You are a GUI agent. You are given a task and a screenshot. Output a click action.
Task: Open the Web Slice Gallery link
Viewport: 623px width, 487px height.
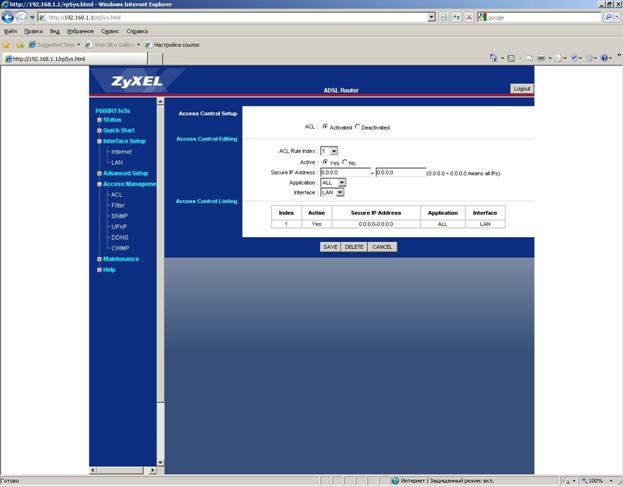pyautogui.click(x=113, y=45)
